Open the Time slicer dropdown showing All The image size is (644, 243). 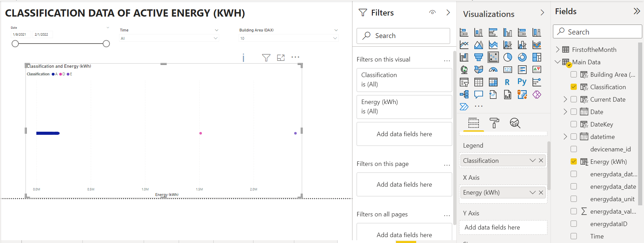click(169, 38)
